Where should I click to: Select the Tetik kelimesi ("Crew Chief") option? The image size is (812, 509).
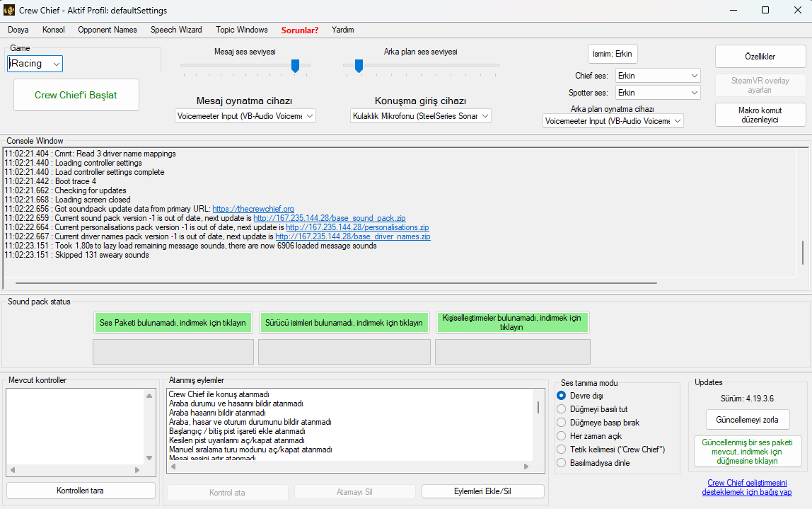[562, 450]
